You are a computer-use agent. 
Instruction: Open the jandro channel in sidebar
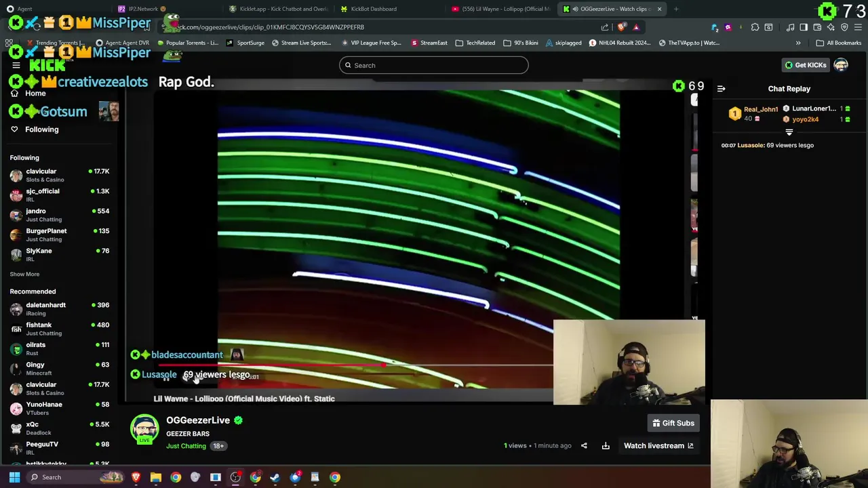coord(60,215)
